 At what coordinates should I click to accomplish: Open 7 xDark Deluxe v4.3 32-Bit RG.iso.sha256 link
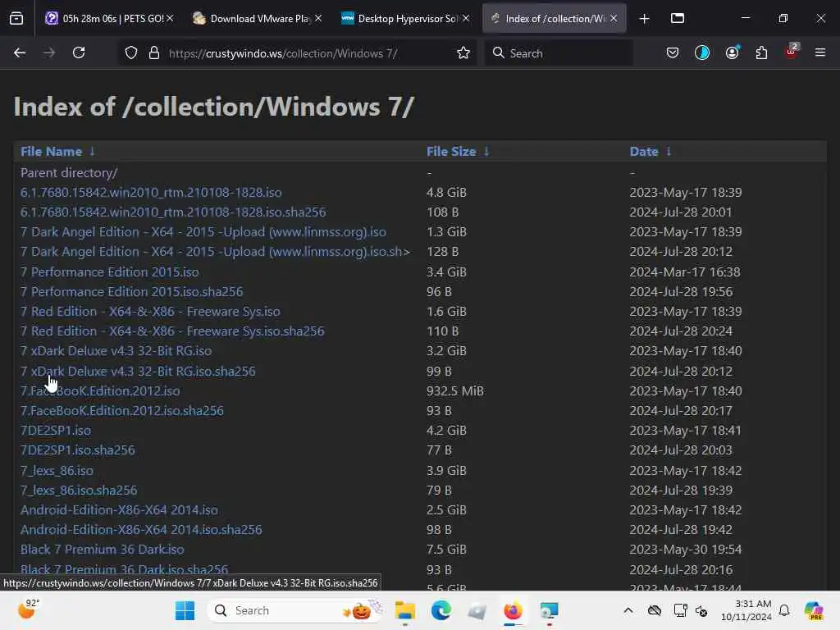tap(138, 372)
